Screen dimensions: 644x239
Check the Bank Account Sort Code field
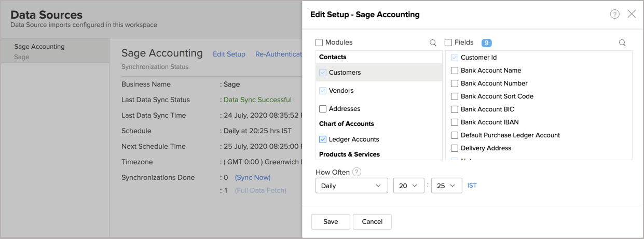pyautogui.click(x=455, y=96)
